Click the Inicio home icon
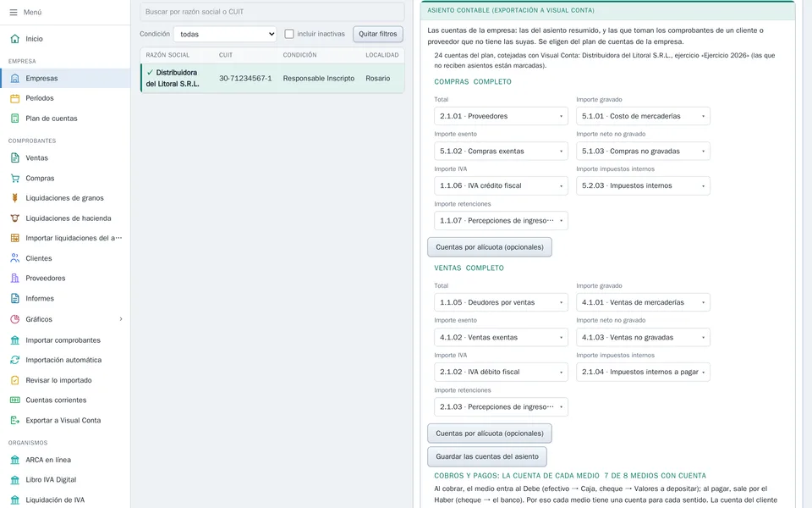 pyautogui.click(x=15, y=38)
